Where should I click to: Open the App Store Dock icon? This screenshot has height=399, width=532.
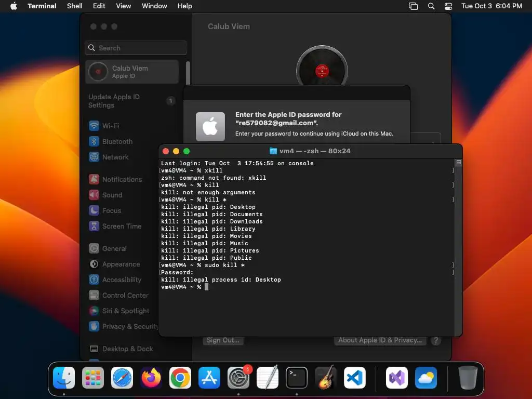[209, 378]
